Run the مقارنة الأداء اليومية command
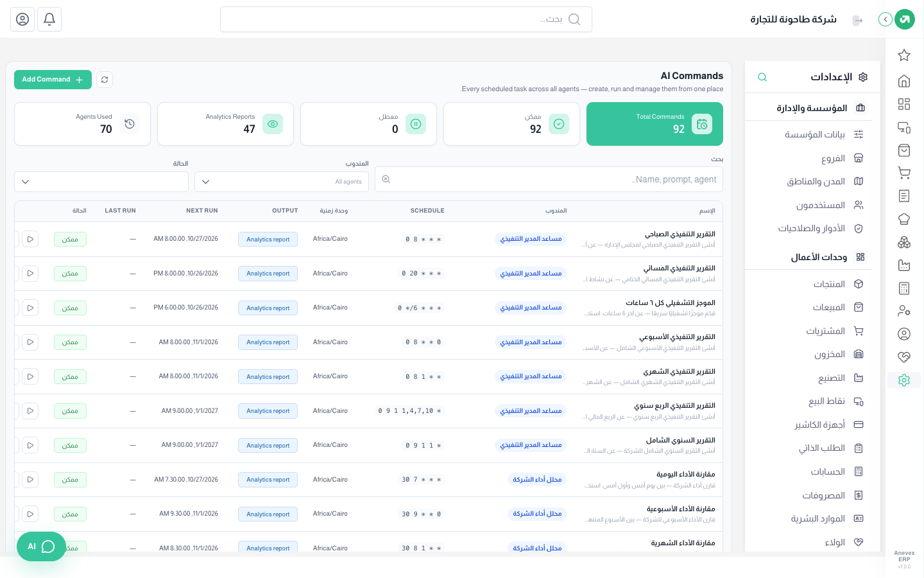The width and height of the screenshot is (924, 578). pyautogui.click(x=30, y=479)
